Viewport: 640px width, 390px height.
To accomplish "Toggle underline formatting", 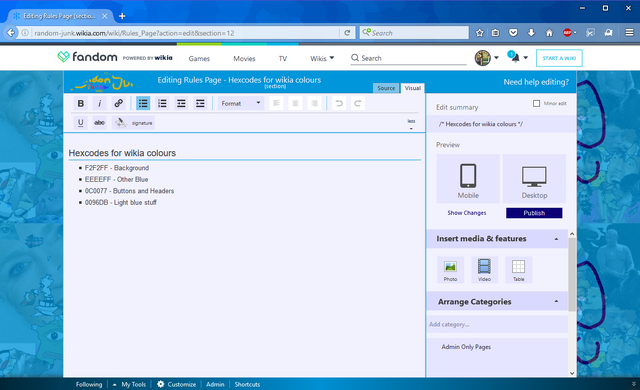I will (81, 122).
